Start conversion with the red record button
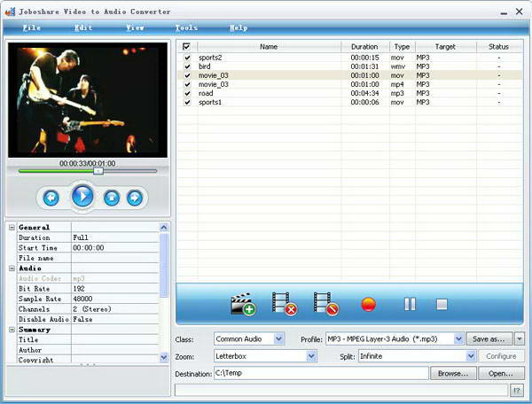532x404 pixels. [x=369, y=304]
